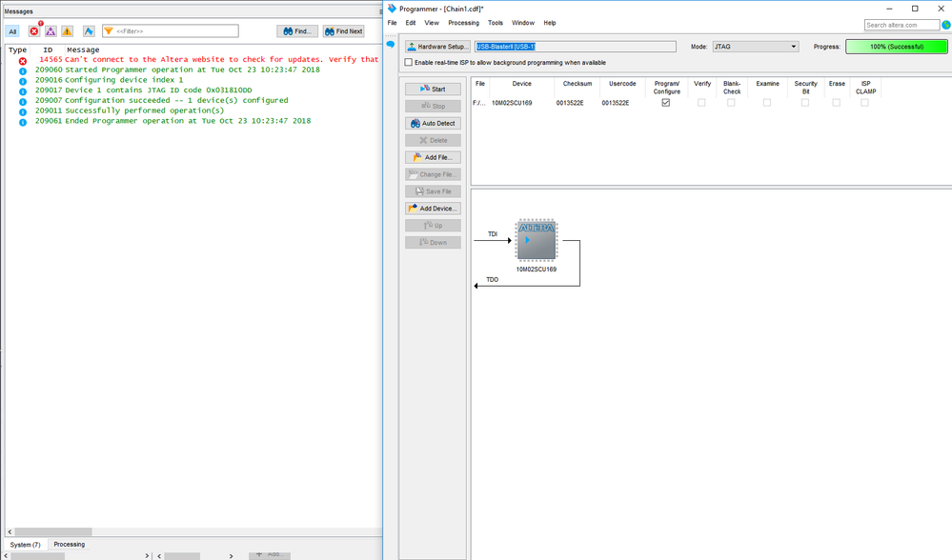Click the Auto Detect button
This screenshot has width=952, height=560.
point(433,123)
